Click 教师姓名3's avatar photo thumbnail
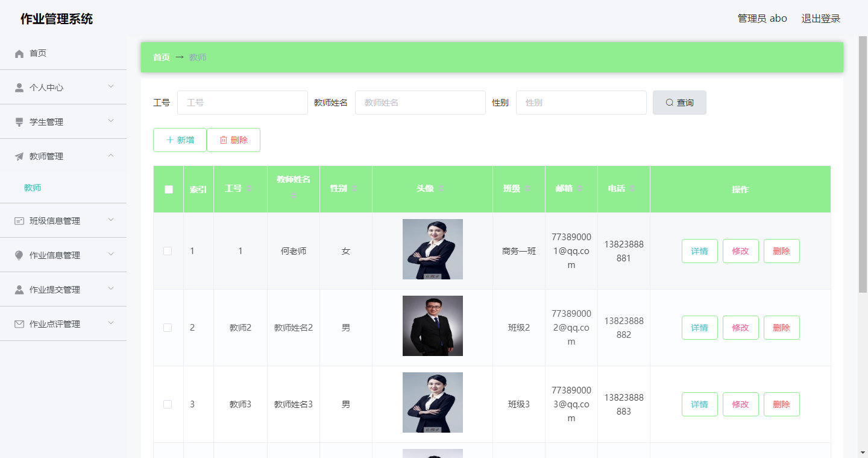Image resolution: width=868 pixels, height=458 pixels. [433, 402]
